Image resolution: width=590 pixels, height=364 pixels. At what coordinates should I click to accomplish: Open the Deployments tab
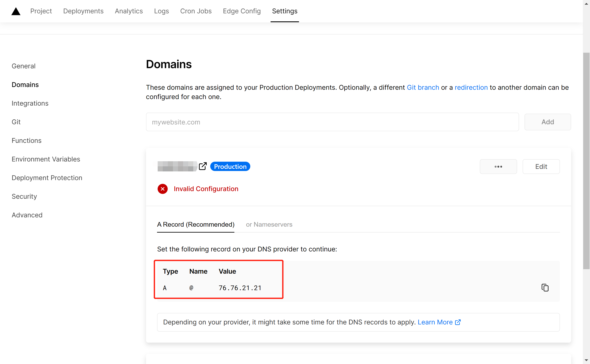[x=83, y=11]
